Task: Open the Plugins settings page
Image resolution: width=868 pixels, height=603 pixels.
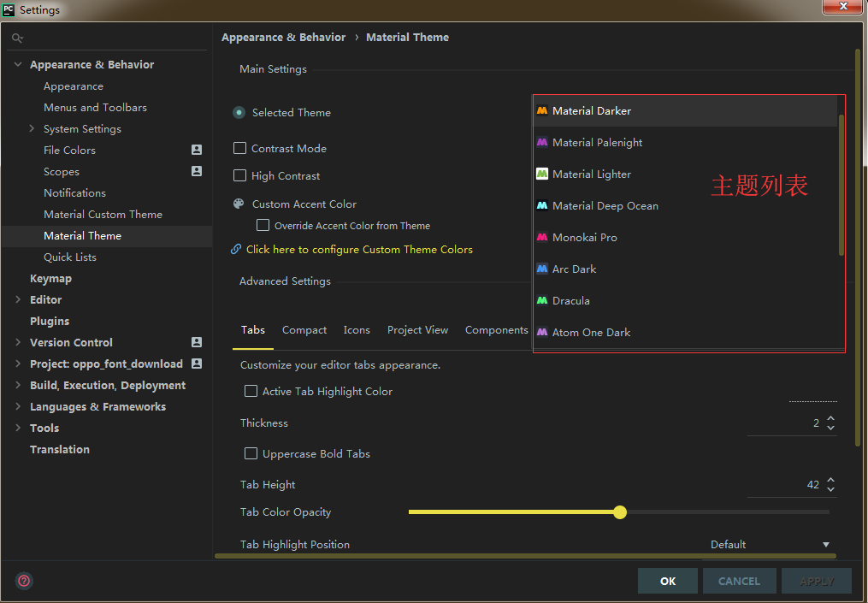Action: (50, 321)
